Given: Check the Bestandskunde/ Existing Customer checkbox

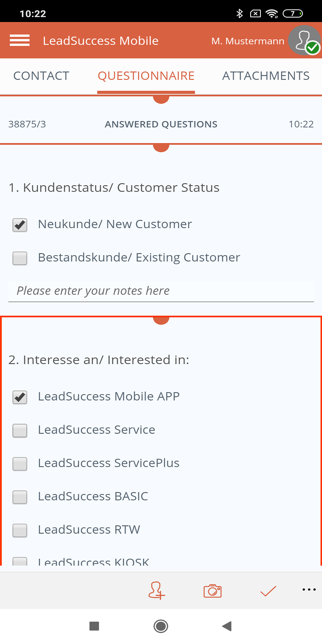Looking at the screenshot, I should (x=20, y=258).
